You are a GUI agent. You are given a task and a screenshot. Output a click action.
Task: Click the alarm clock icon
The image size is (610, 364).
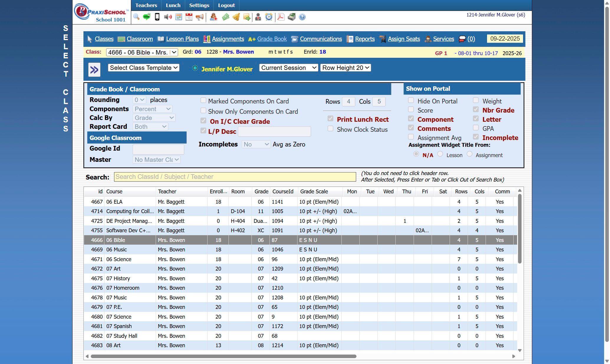click(269, 17)
